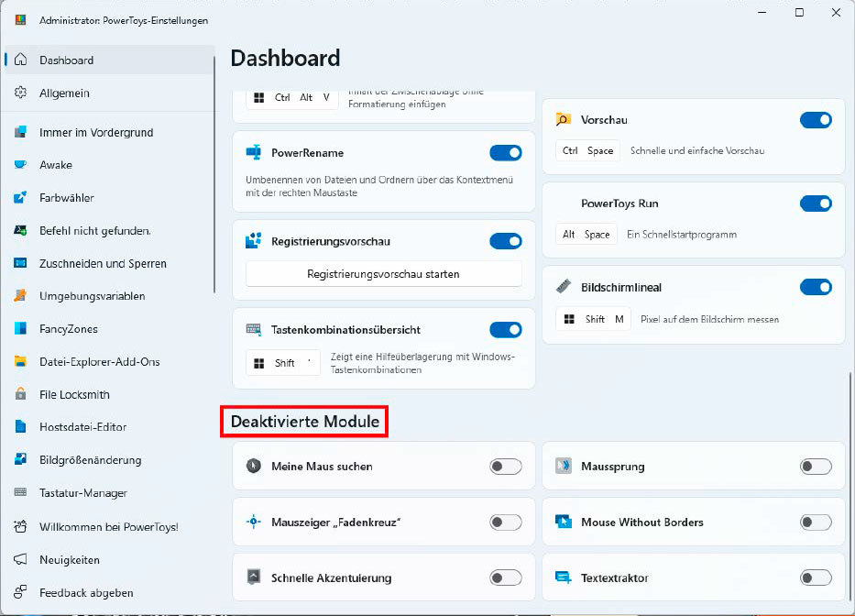Click the Ctrl Alt V shortcut button

point(291,98)
